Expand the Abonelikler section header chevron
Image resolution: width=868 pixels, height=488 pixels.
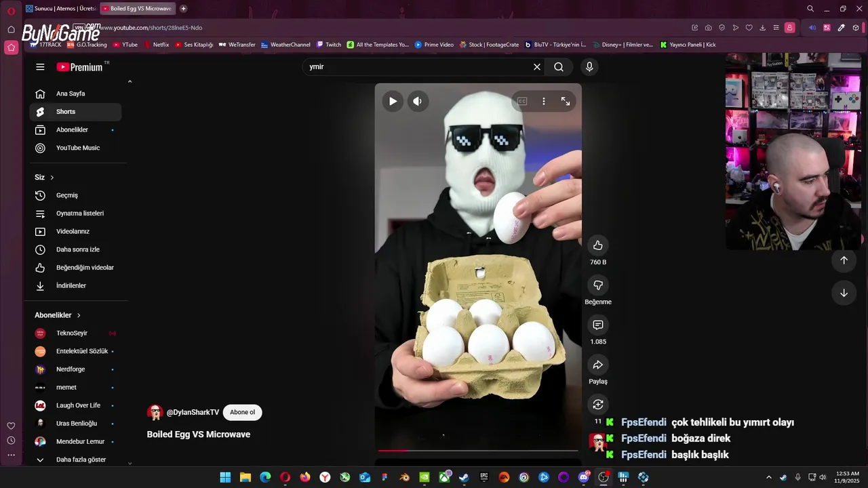pyautogui.click(x=79, y=315)
